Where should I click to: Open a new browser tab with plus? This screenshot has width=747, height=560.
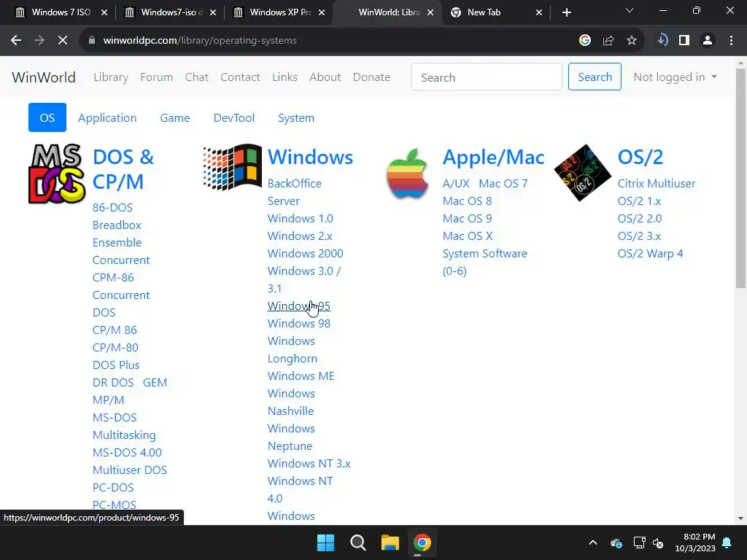tap(566, 12)
